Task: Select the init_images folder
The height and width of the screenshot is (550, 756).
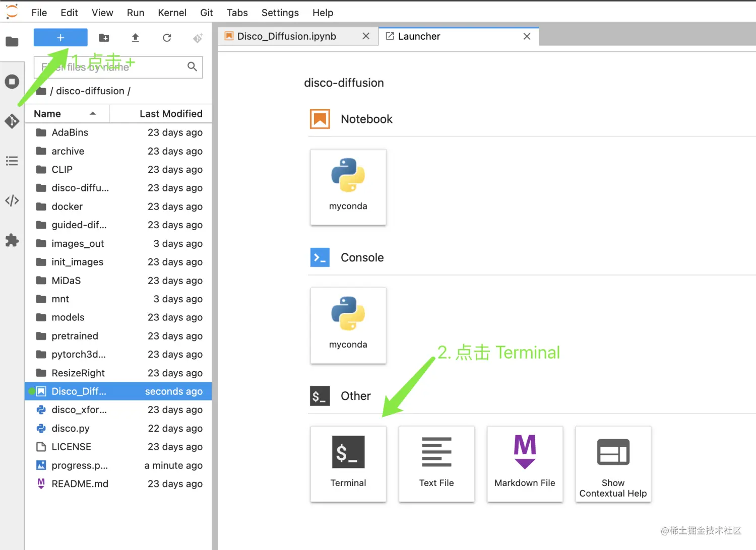Action: 118,262
